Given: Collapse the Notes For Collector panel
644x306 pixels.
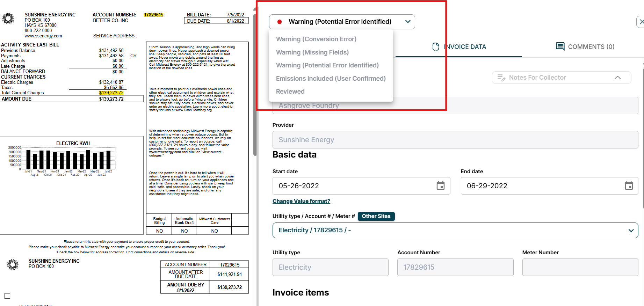Looking at the screenshot, I should click(x=617, y=78).
